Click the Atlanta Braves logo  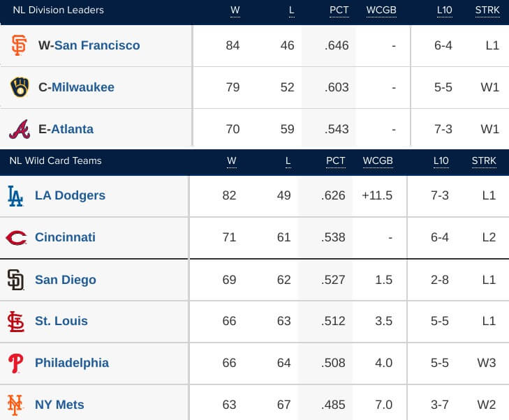click(x=20, y=129)
